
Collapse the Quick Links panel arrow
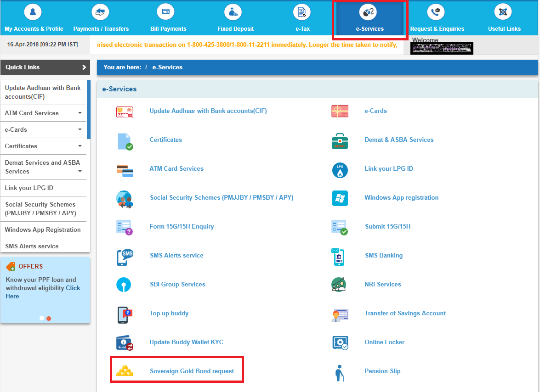click(84, 67)
